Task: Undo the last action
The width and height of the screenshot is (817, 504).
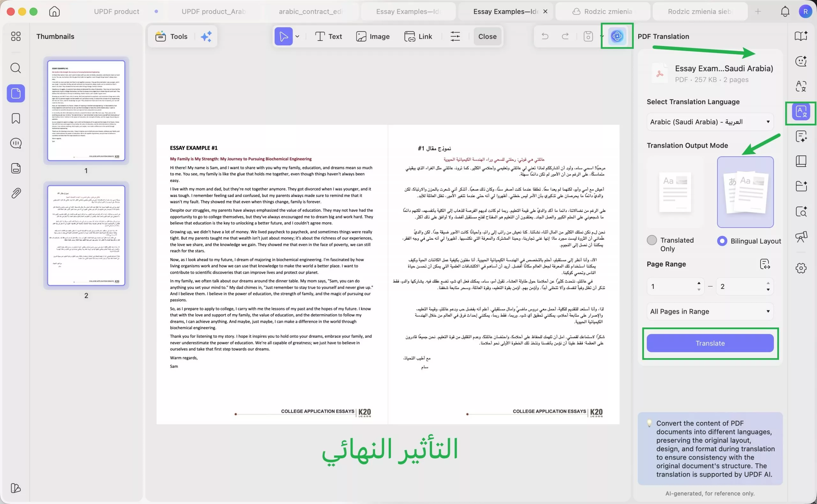Action: (x=545, y=36)
